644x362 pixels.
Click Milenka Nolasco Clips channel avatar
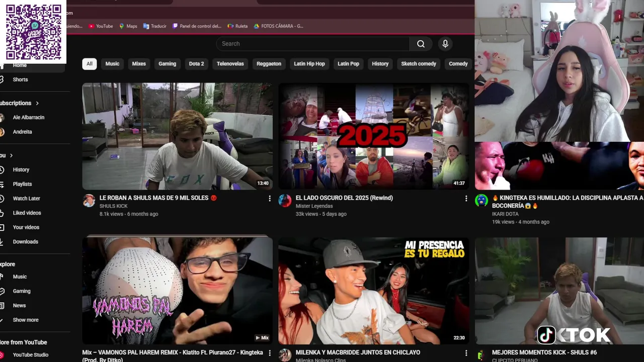tap(285, 355)
